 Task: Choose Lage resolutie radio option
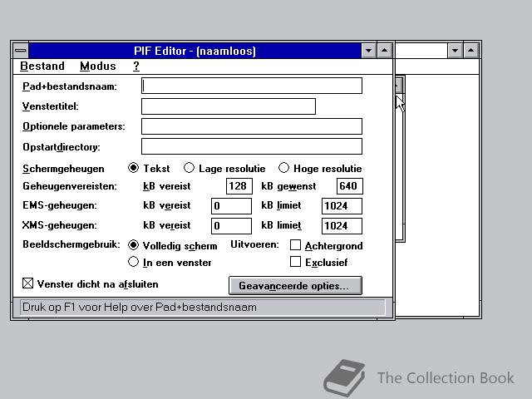(x=224, y=168)
